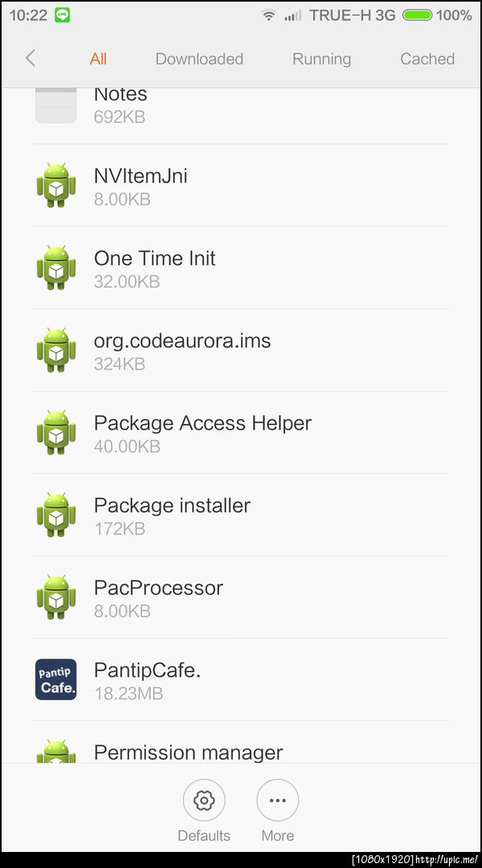This screenshot has height=868, width=482.
Task: Tap the NVItemJni Android icon
Action: click(x=56, y=185)
